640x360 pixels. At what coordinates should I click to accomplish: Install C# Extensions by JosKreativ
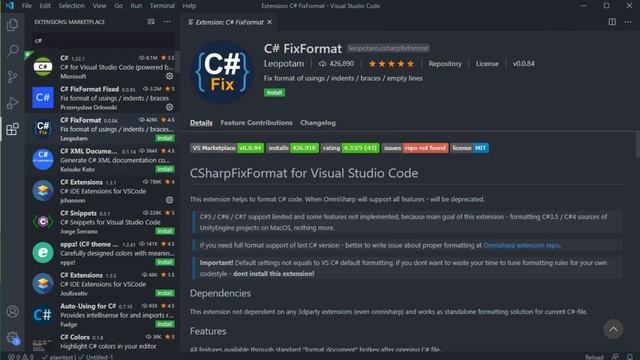coord(164,293)
